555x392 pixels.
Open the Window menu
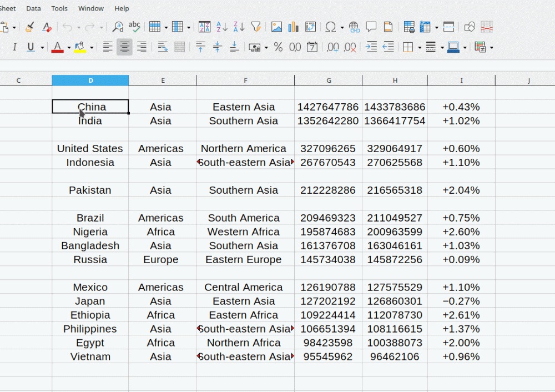[91, 8]
